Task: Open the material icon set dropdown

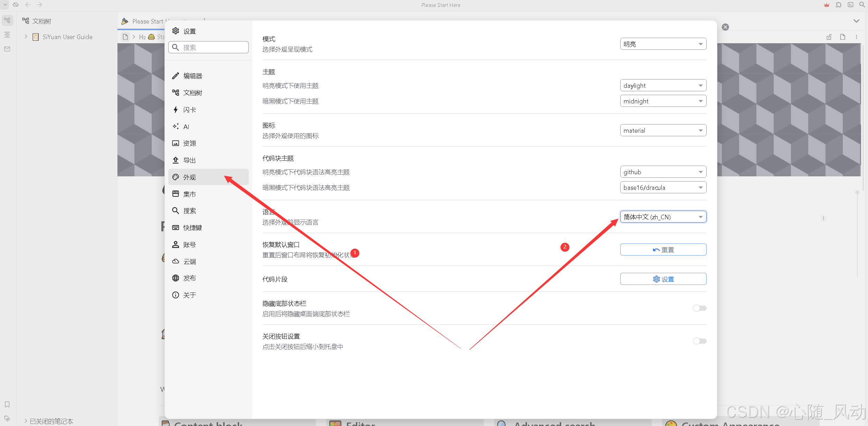Action: 663,131
